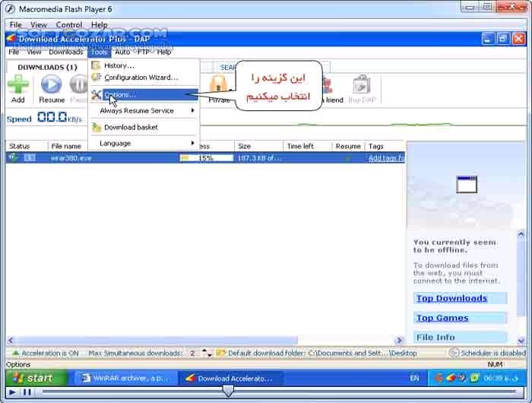Click the Top Games link
The height and width of the screenshot is (403, 532).
pos(442,318)
